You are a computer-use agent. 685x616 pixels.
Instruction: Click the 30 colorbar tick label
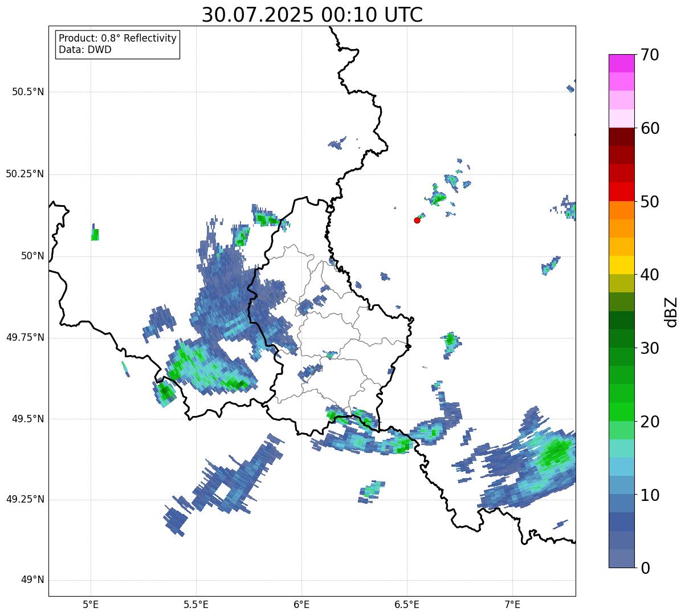click(x=650, y=348)
